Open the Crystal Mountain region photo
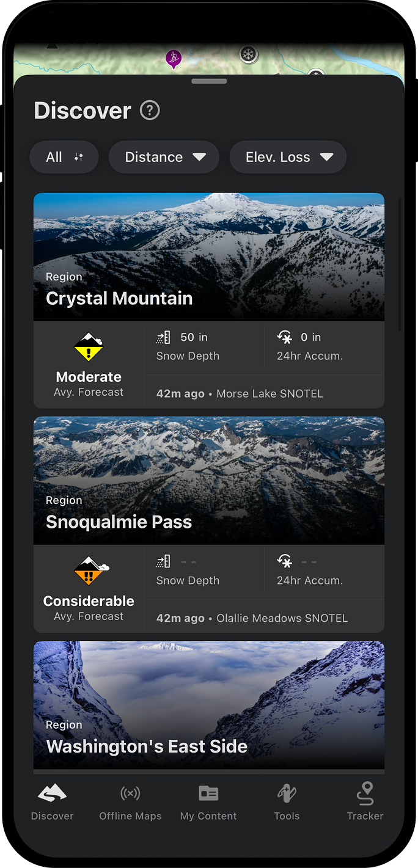This screenshot has width=418, height=868. click(209, 257)
